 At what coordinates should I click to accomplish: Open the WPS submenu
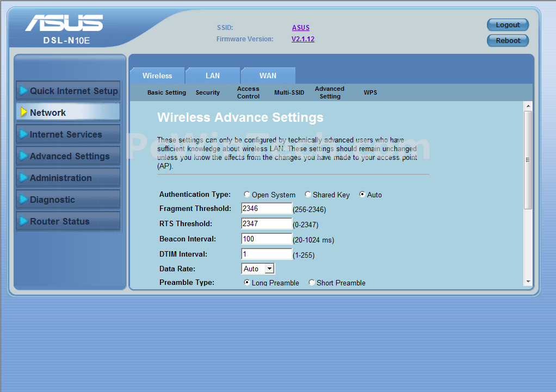pyautogui.click(x=370, y=92)
